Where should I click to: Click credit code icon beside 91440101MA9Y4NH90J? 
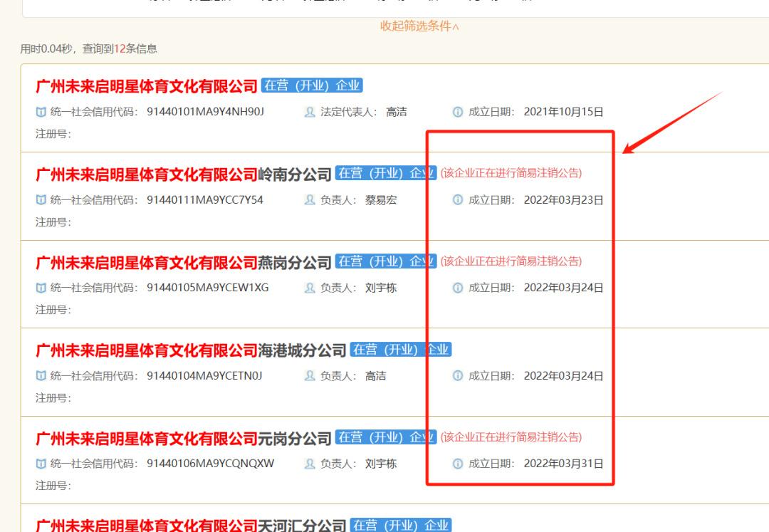(41, 112)
